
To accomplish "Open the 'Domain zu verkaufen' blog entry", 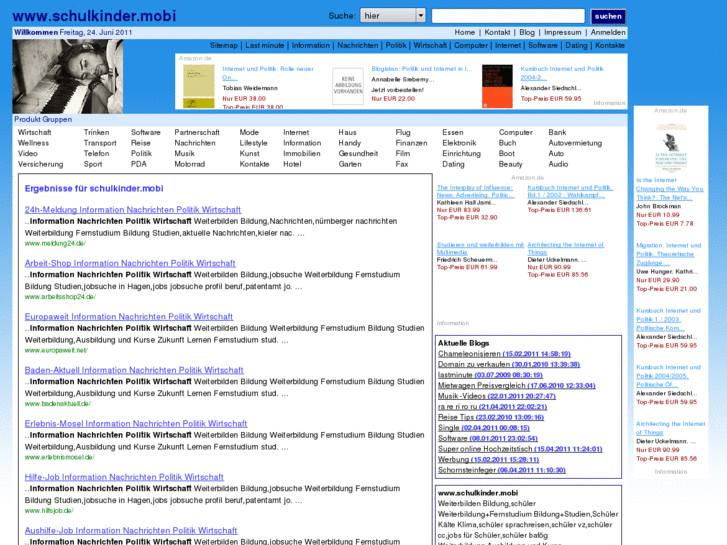I will 509,365.
